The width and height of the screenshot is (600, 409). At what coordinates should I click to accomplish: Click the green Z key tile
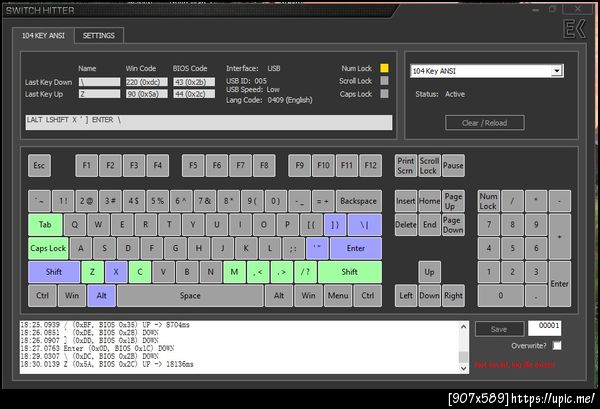pyautogui.click(x=92, y=272)
